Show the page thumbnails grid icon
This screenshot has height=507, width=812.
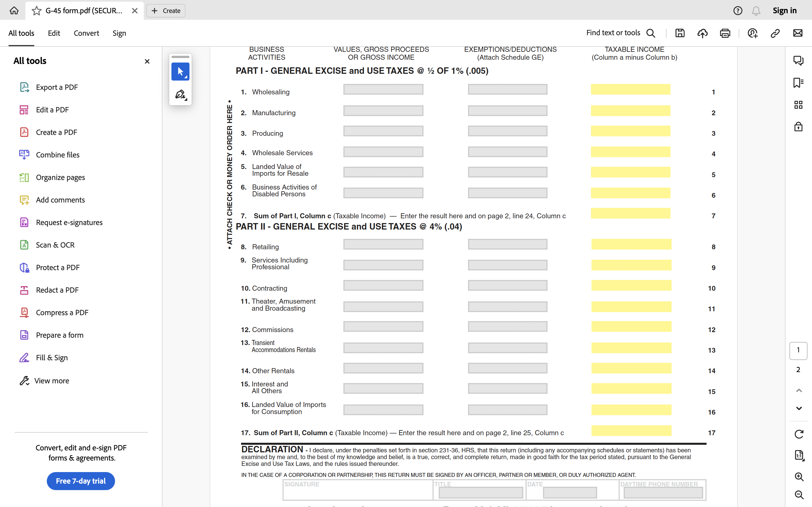[798, 105]
